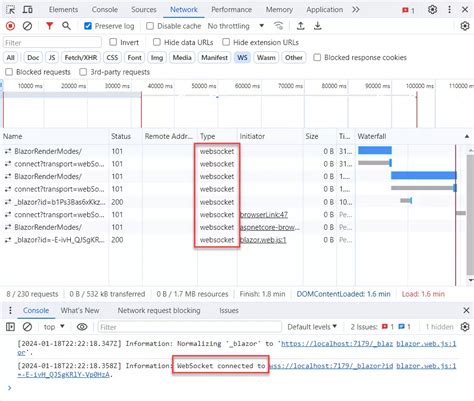Open What's New drawer tab
The image size is (474, 401).
click(80, 310)
